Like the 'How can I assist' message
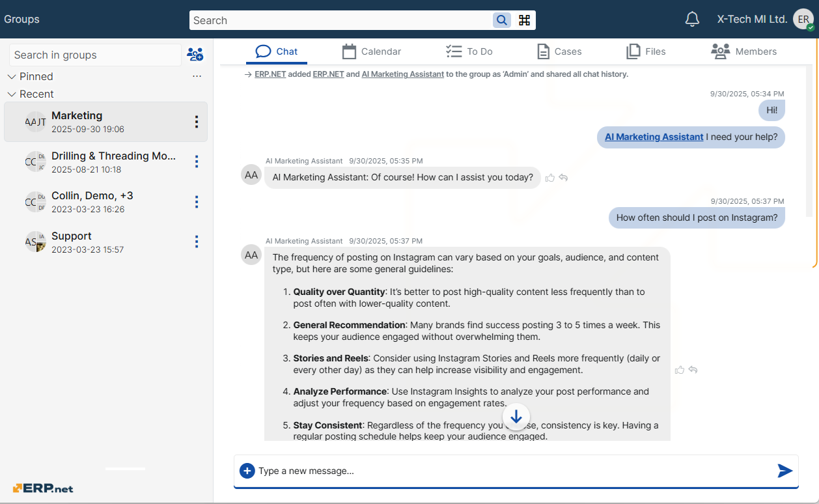This screenshot has height=504, width=819. pyautogui.click(x=550, y=178)
